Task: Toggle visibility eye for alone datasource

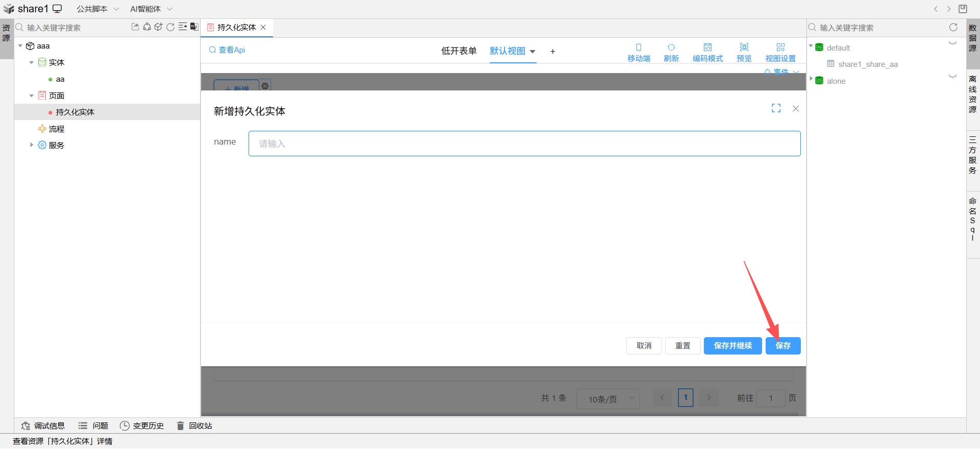Action: [952, 77]
